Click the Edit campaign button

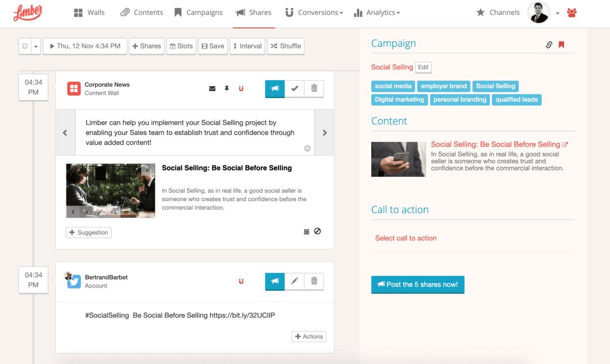click(423, 67)
